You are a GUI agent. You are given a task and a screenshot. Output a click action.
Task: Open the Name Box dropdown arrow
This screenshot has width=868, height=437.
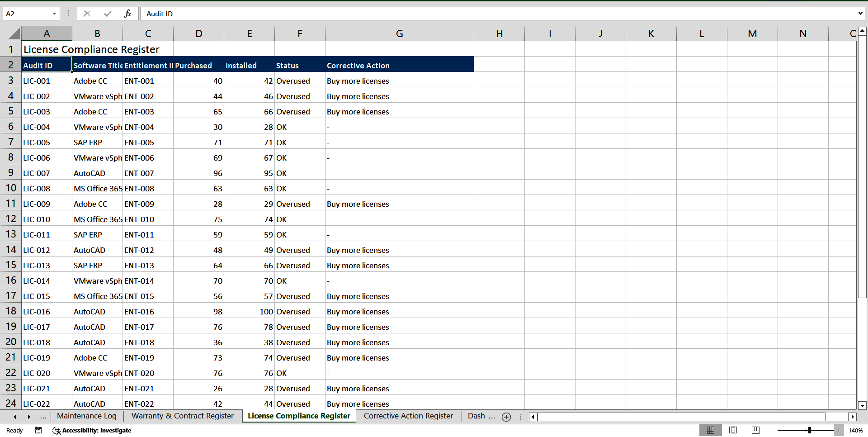pos(54,14)
